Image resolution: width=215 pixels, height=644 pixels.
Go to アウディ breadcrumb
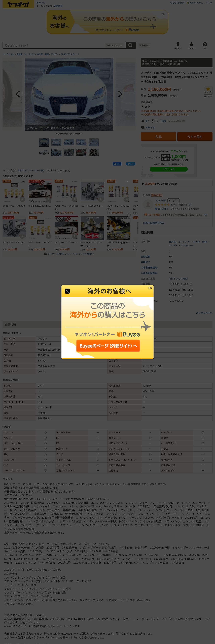tap(55, 54)
